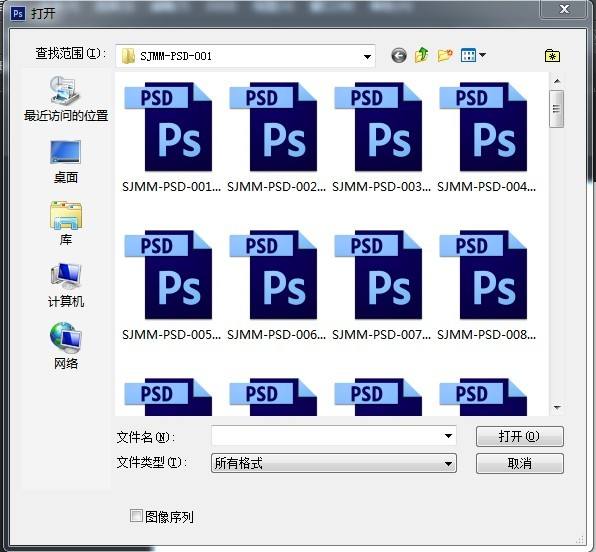Select the SJMM-PSD-006 file icon
Screen dimensions: 596x552
click(x=273, y=274)
